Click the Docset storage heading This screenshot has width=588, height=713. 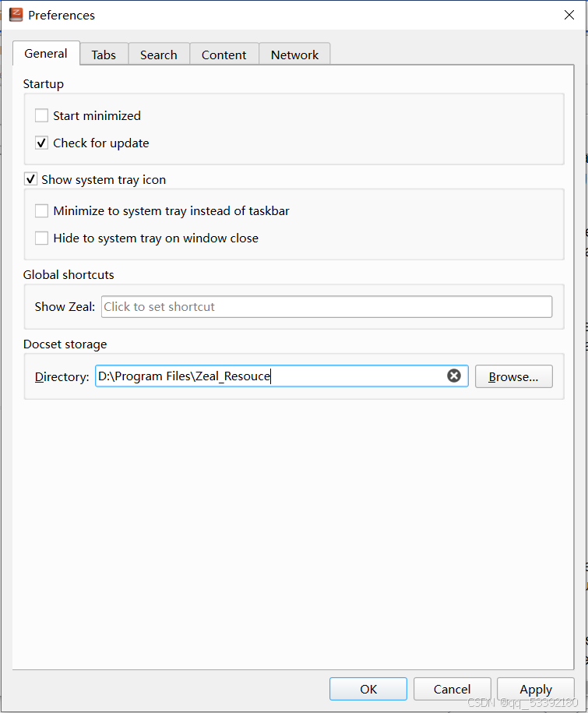[x=65, y=344]
